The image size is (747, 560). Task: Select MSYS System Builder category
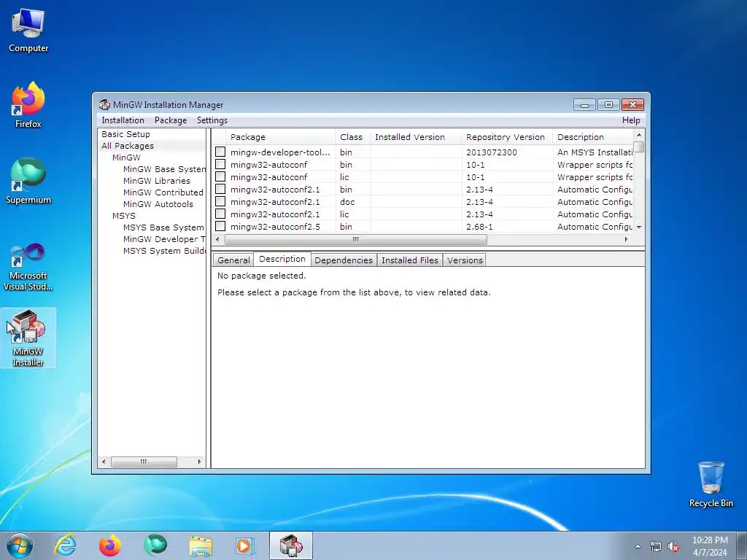pyautogui.click(x=164, y=251)
